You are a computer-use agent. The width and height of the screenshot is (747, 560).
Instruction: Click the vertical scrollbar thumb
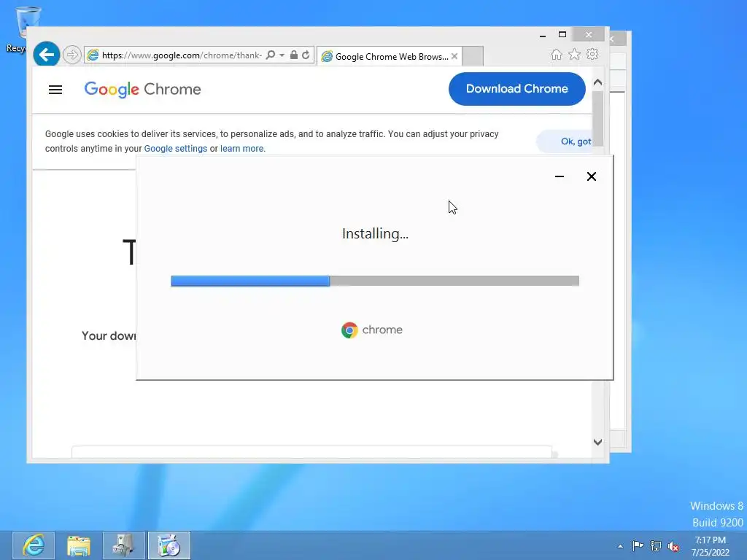[x=598, y=119]
